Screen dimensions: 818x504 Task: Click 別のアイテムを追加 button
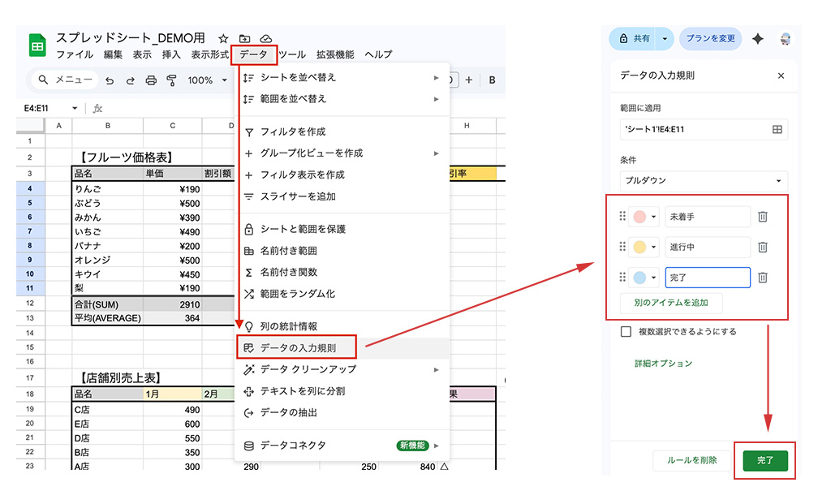(670, 303)
